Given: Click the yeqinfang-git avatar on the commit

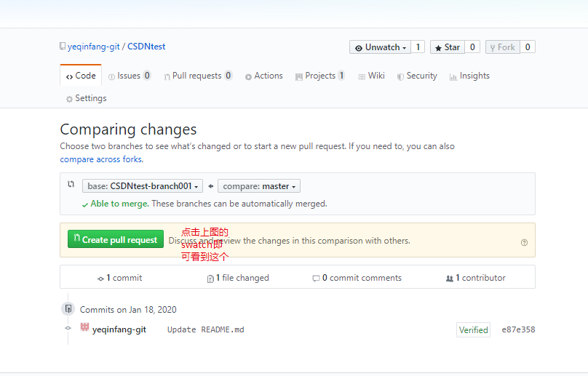Looking at the screenshot, I should click(84, 327).
